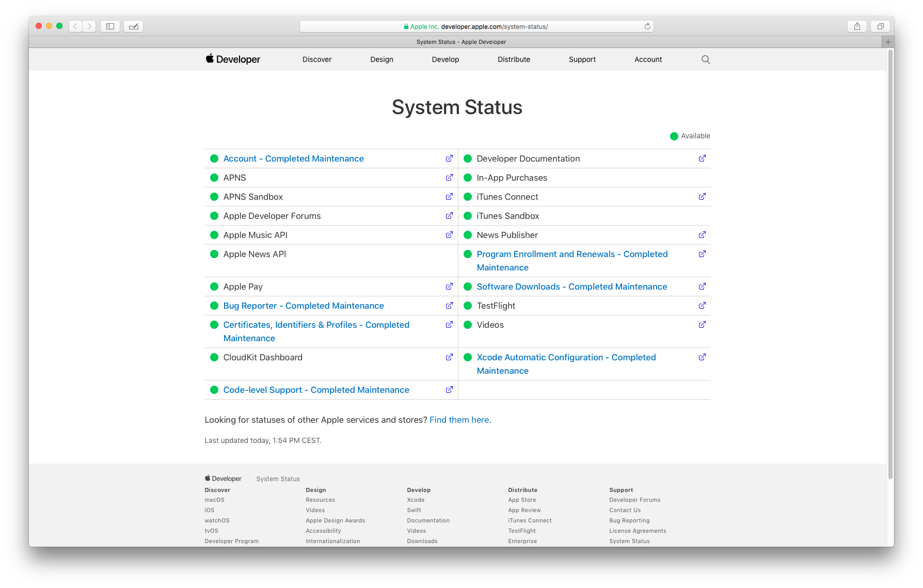
Task: Show all tabs overview button
Action: [x=881, y=26]
